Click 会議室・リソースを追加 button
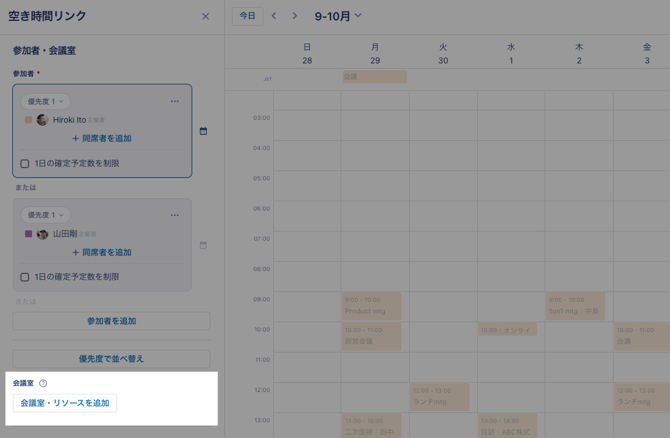This screenshot has height=438, width=670. click(x=65, y=403)
